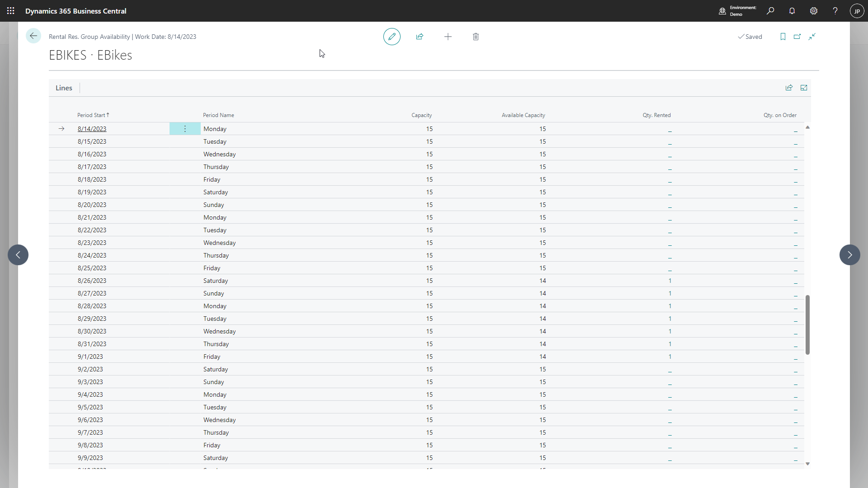Create new record with plus icon
868x488 pixels.
(x=448, y=37)
